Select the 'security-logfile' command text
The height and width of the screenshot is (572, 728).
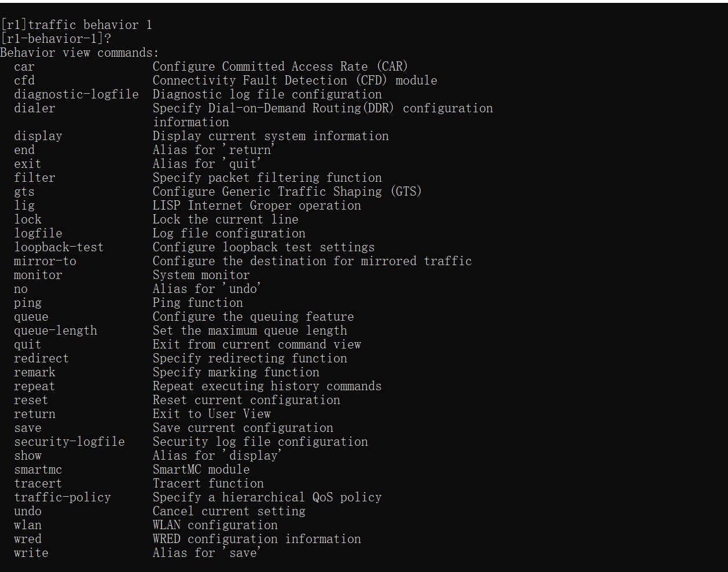(69, 442)
